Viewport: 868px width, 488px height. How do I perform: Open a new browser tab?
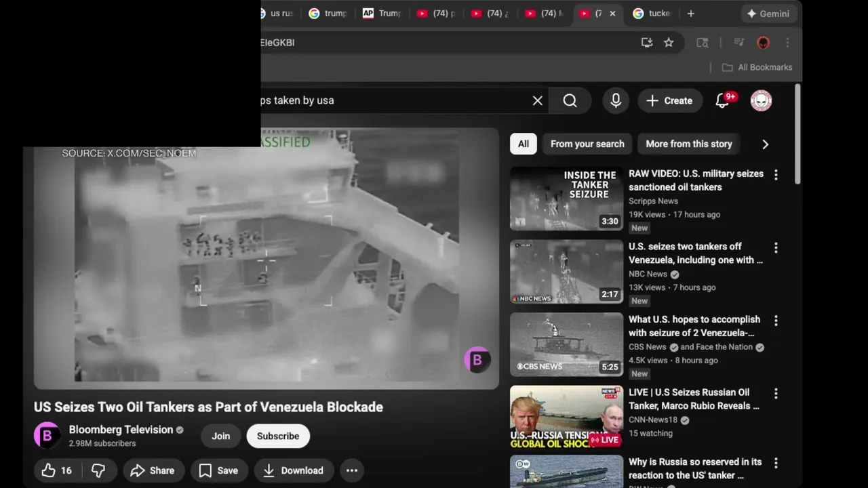tap(690, 14)
